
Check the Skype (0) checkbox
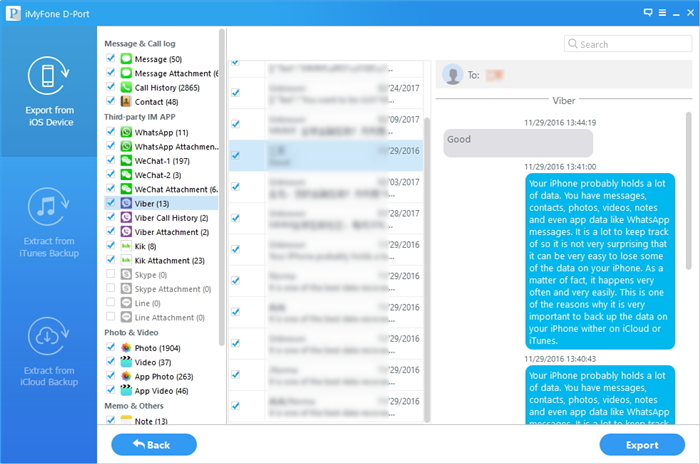click(x=111, y=274)
